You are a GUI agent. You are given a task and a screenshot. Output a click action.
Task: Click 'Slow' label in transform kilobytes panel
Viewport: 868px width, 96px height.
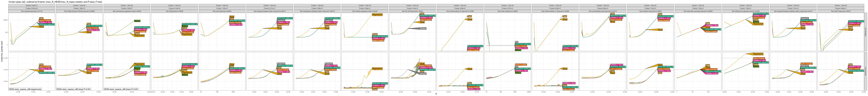click(660, 30)
